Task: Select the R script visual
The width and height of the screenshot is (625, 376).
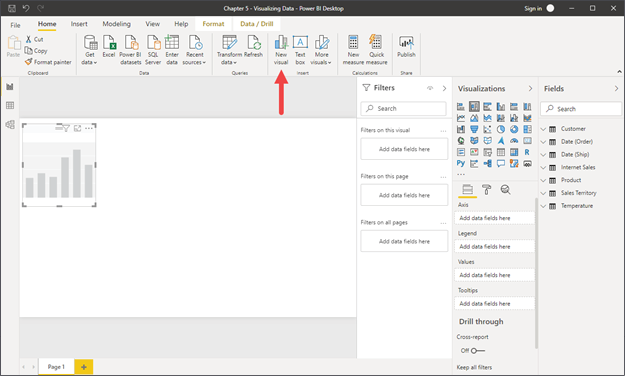Action: pyautogui.click(x=527, y=152)
